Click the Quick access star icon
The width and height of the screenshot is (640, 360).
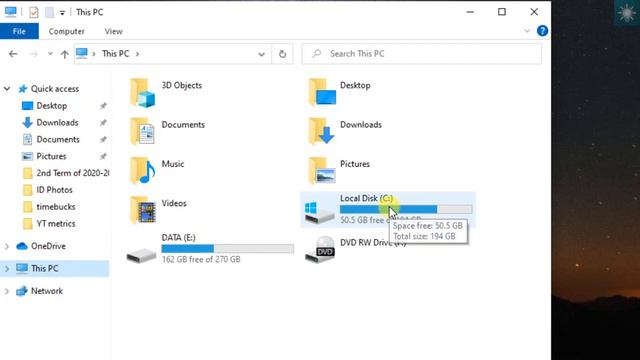click(x=23, y=89)
